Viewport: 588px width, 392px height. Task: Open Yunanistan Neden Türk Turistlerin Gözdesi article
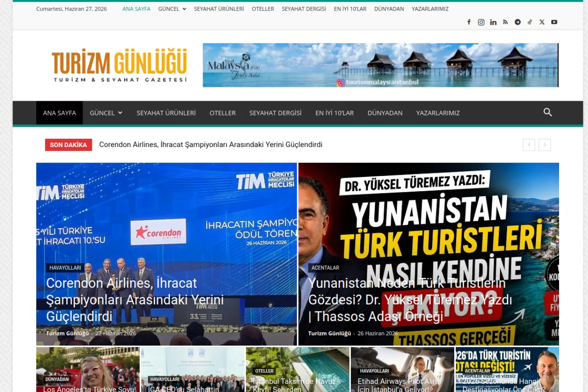[410, 300]
